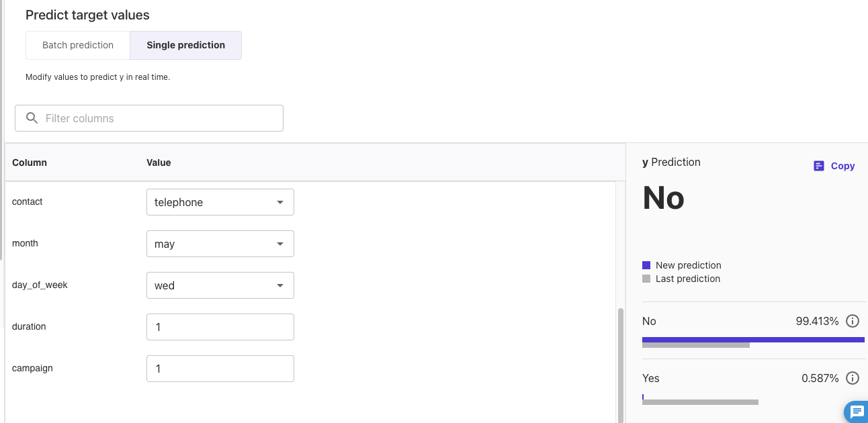The width and height of the screenshot is (868, 423).
Task: Click the gray Last prediction legend square
Action: point(646,279)
